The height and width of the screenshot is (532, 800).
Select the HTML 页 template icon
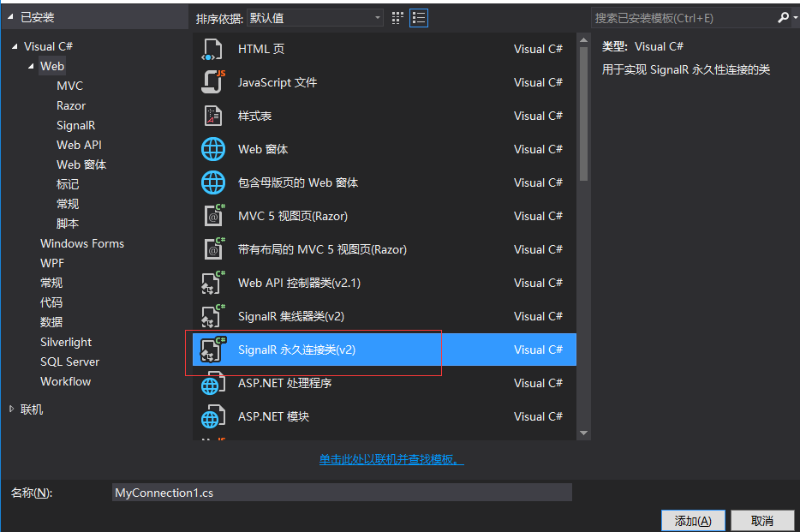[212, 49]
